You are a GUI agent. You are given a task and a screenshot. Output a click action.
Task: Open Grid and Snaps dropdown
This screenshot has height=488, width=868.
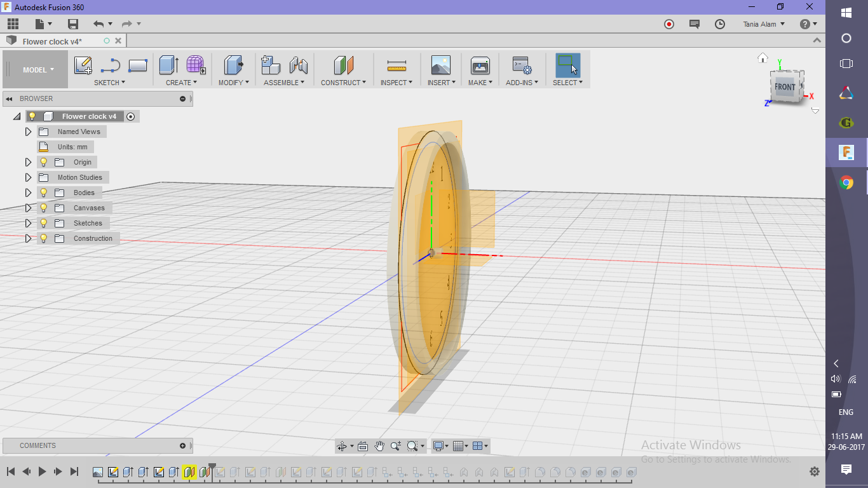461,446
